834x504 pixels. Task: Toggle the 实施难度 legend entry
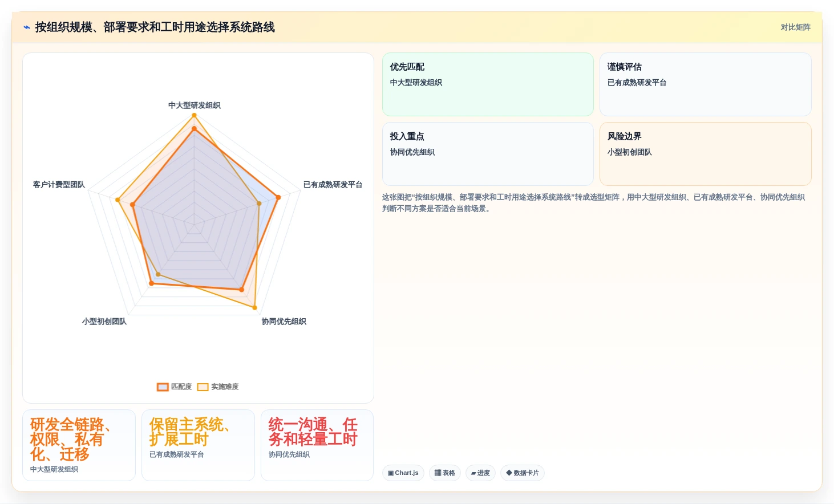(218, 387)
